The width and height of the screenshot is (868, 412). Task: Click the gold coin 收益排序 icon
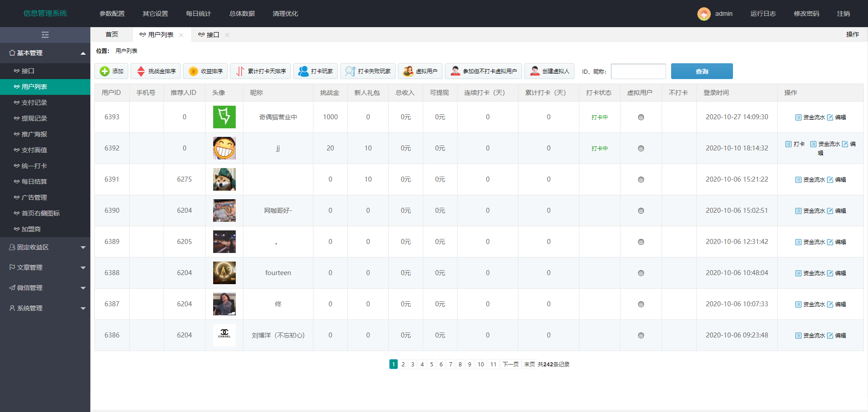(193, 71)
